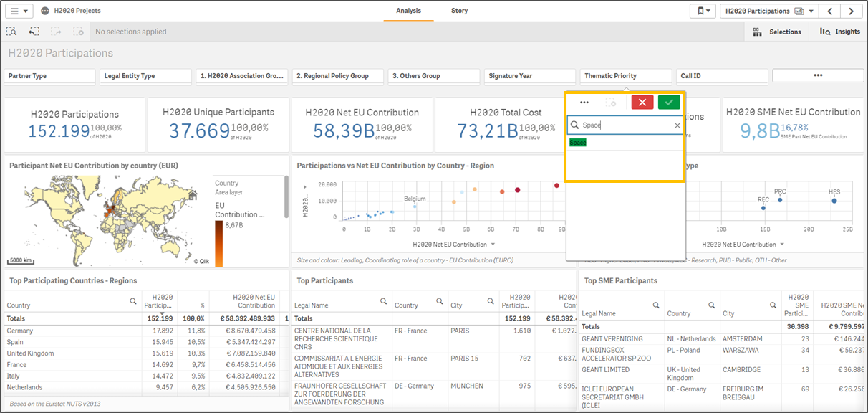Search Legal Name column in Top Participants

tap(383, 301)
